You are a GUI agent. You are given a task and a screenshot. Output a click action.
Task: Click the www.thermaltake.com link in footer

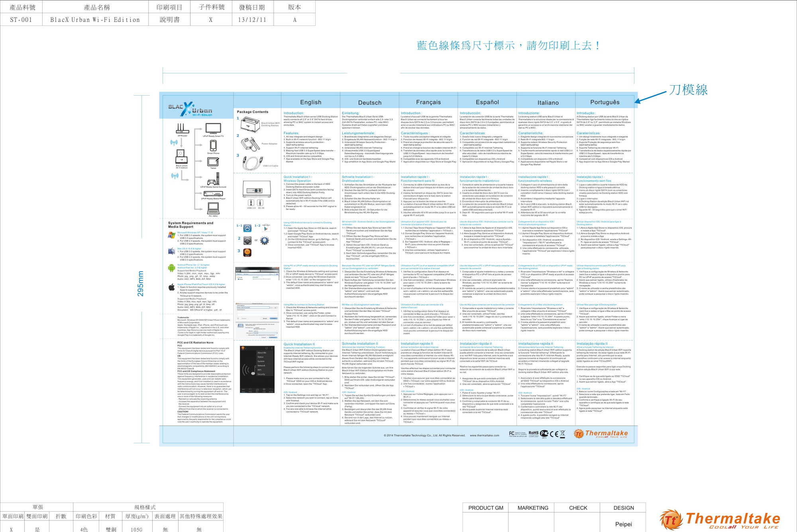[x=484, y=435]
